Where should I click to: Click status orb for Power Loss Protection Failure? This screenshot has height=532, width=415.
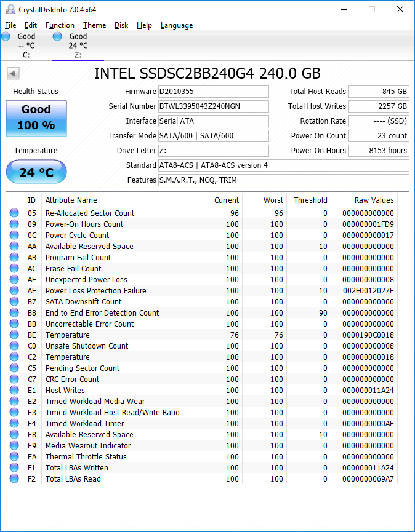(x=14, y=291)
